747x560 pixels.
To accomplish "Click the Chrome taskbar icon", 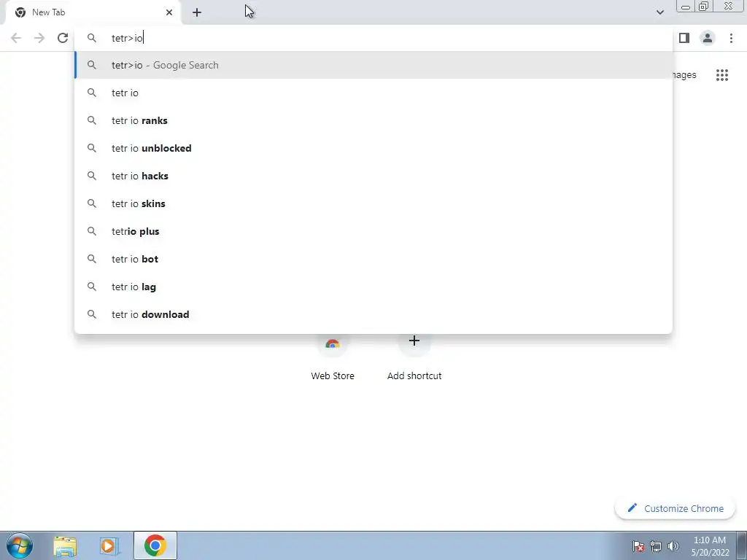I will 155,545.
